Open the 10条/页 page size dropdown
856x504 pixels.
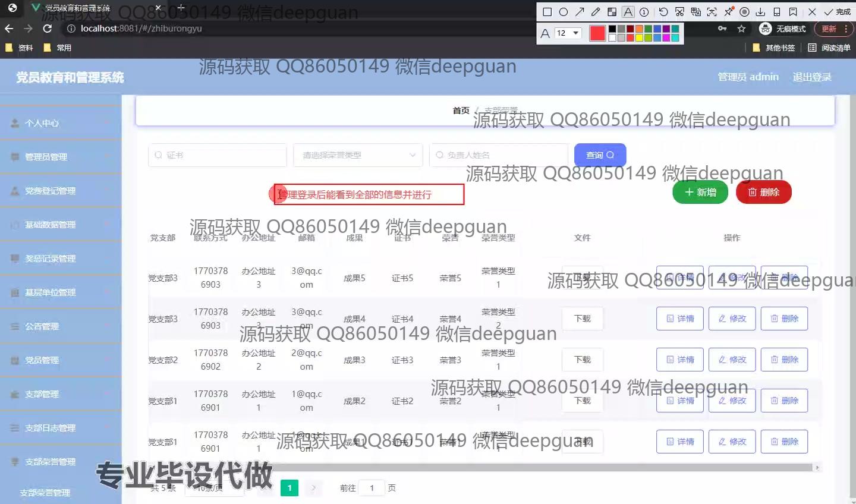point(215,488)
